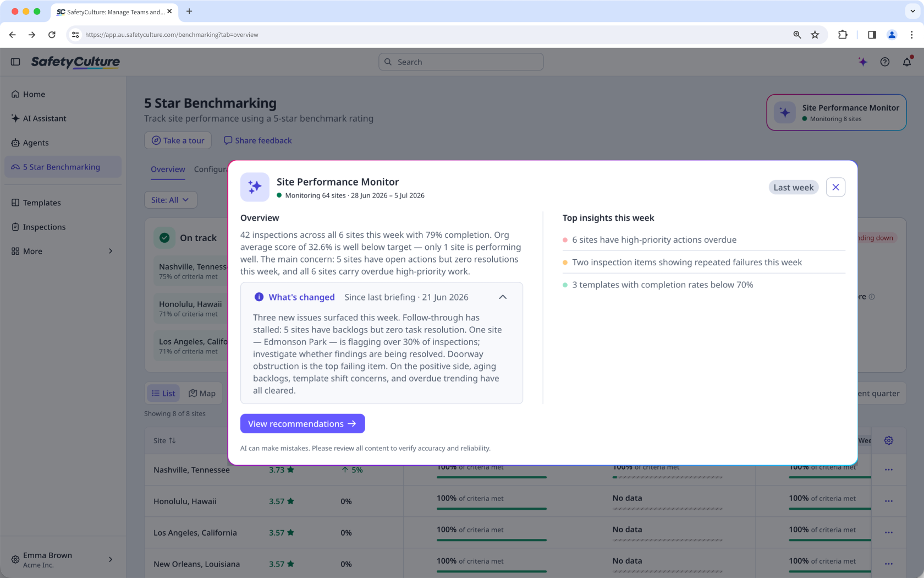Screen dimensions: 924x578
Task: Switch to List view
Action: point(163,393)
